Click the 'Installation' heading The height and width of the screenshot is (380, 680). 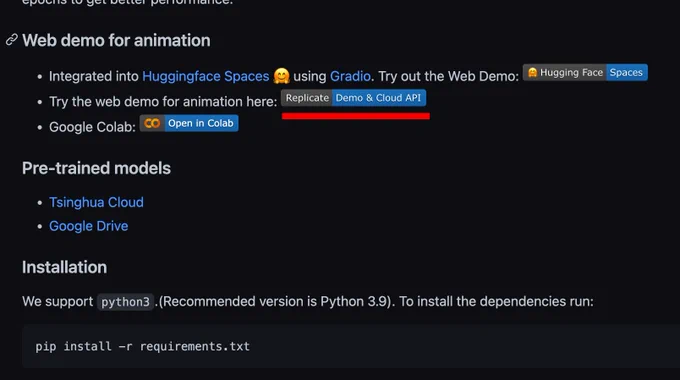[x=64, y=267]
